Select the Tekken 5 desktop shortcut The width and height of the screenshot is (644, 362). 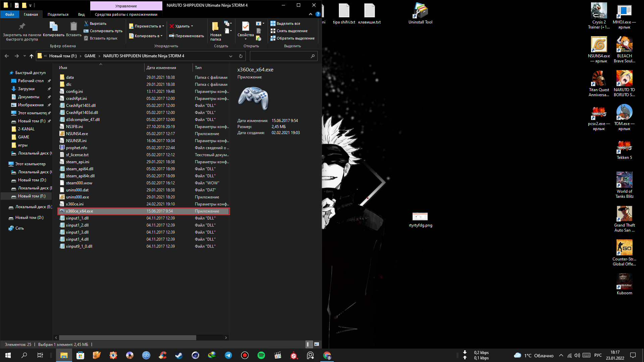pyautogui.click(x=624, y=149)
